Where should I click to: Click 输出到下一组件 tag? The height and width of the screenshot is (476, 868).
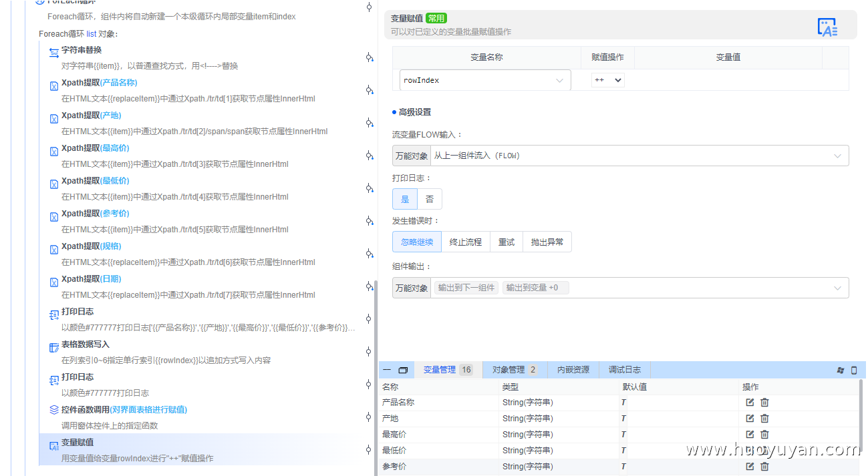(x=466, y=288)
